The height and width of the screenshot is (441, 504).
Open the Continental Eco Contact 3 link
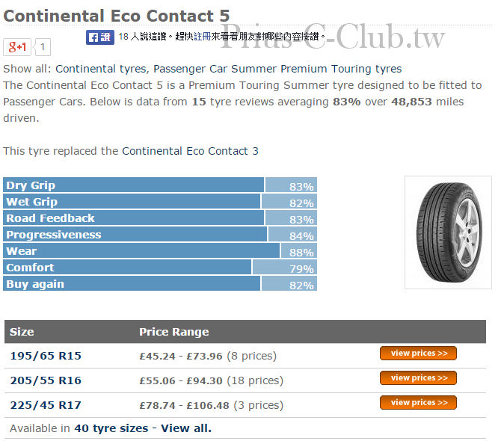(190, 151)
